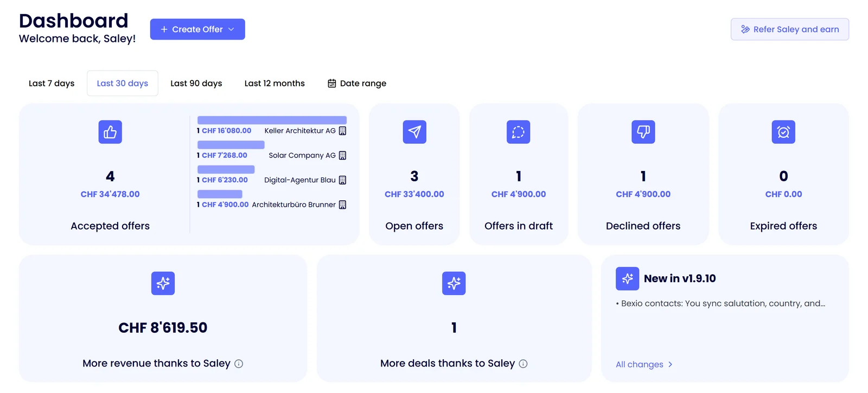This screenshot has width=868, height=393.
Task: Choose the Date range option
Action: tap(357, 83)
